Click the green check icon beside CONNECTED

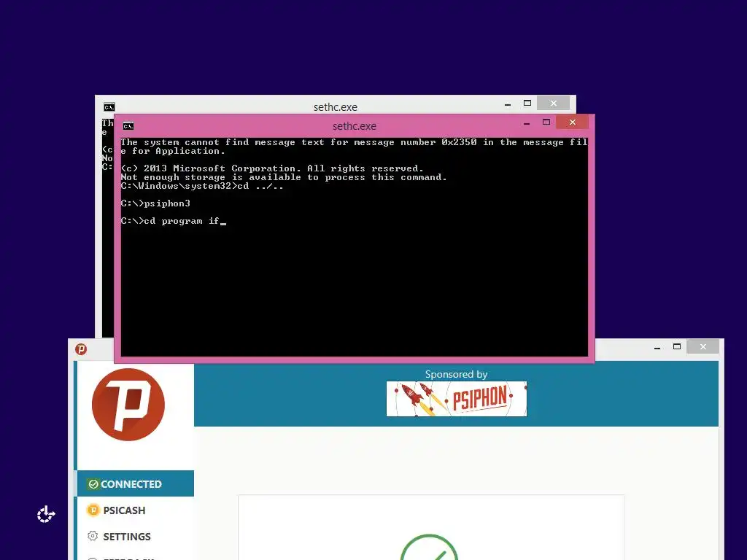tap(93, 484)
